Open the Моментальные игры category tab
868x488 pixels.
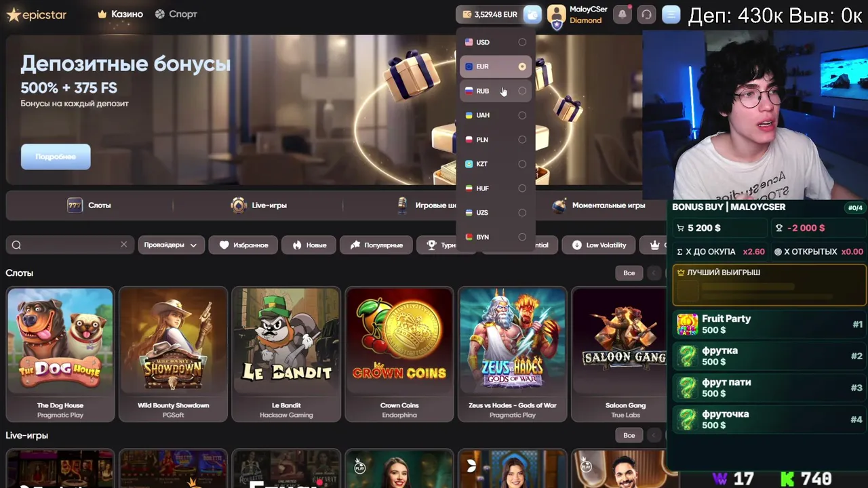tap(599, 205)
